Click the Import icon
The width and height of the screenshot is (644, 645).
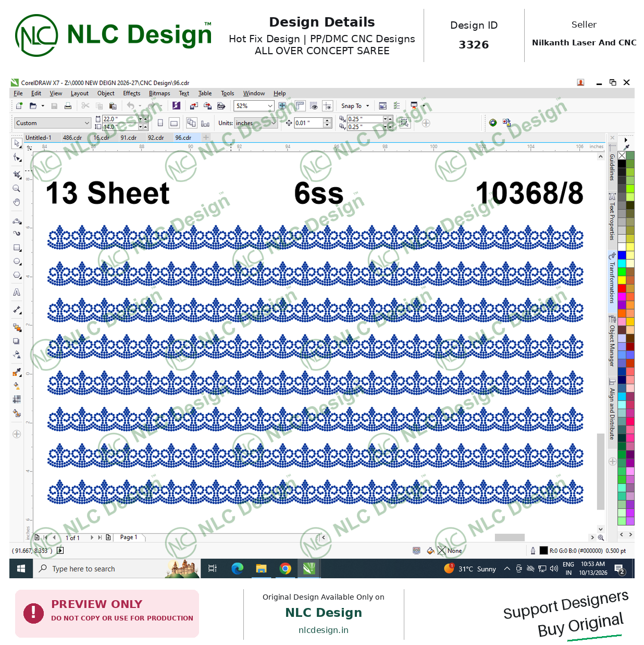pyautogui.click(x=194, y=106)
